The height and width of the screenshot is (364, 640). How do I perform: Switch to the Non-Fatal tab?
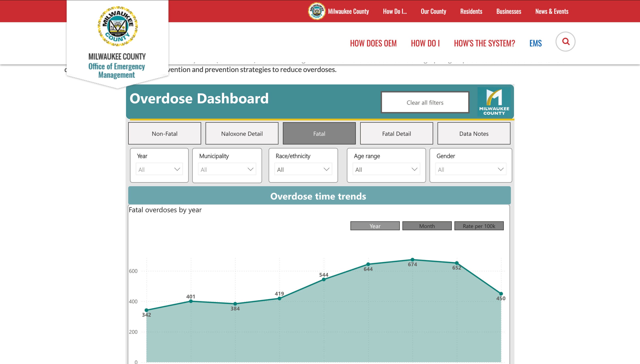[x=164, y=133]
